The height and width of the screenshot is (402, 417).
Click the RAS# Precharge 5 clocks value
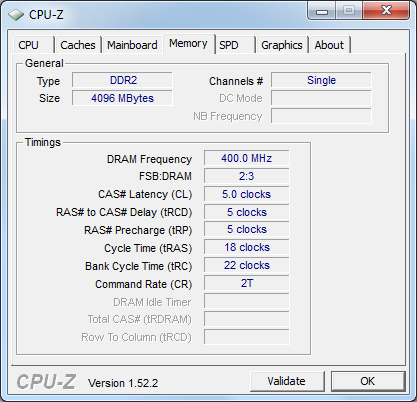click(x=247, y=230)
